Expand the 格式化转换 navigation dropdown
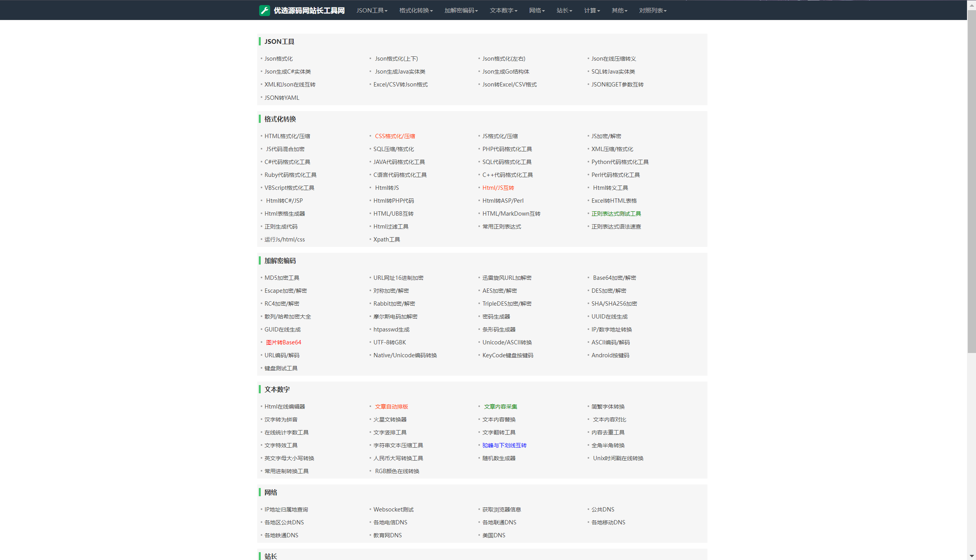This screenshot has width=976, height=560. (416, 11)
